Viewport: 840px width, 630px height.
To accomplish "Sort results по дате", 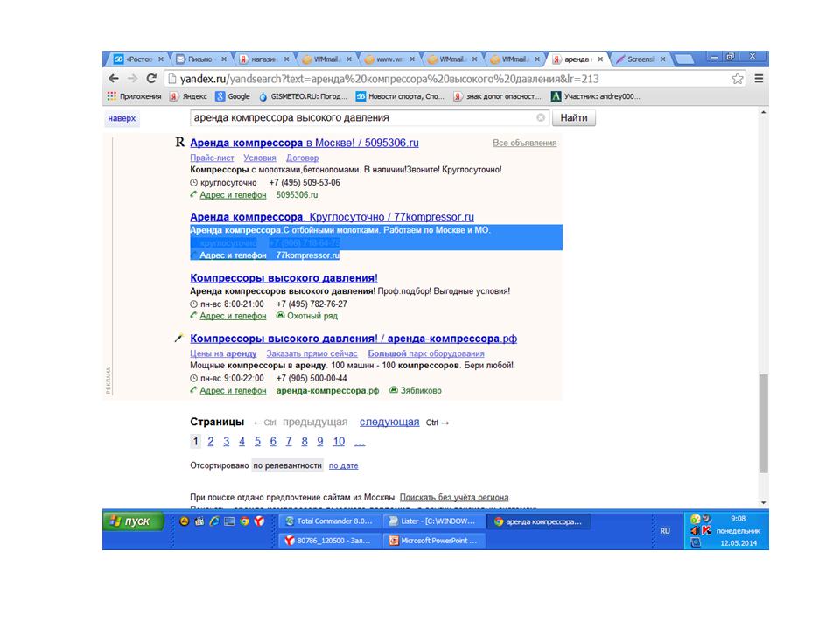I will [x=343, y=466].
